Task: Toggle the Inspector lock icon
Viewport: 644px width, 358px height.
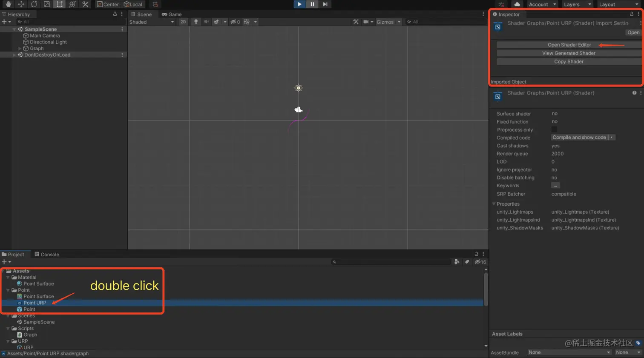Action: click(632, 14)
